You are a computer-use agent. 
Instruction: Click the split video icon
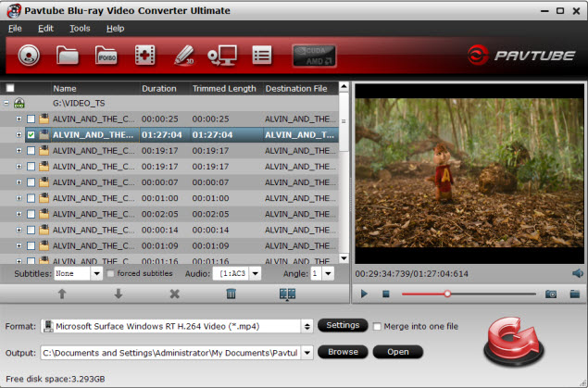(x=288, y=294)
